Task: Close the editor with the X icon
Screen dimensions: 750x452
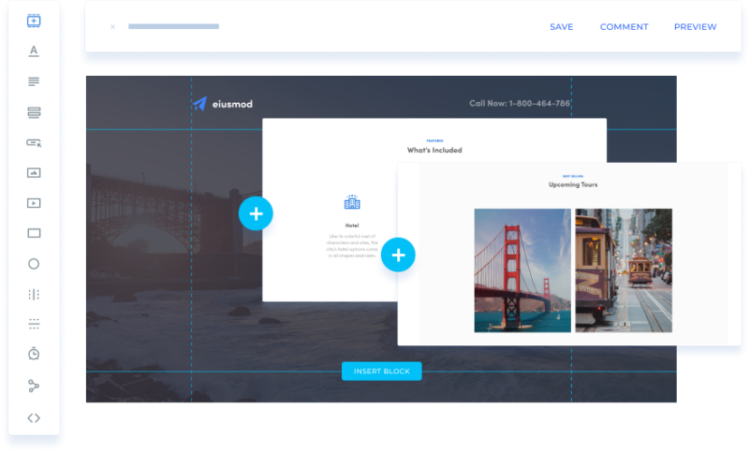Action: pyautogui.click(x=113, y=27)
